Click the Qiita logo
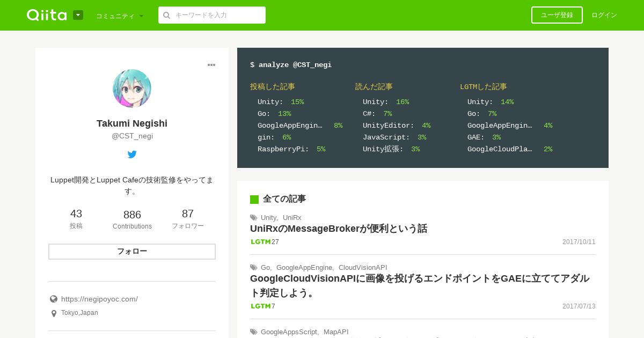Image resolution: width=644 pixels, height=338 pixels. tap(47, 15)
